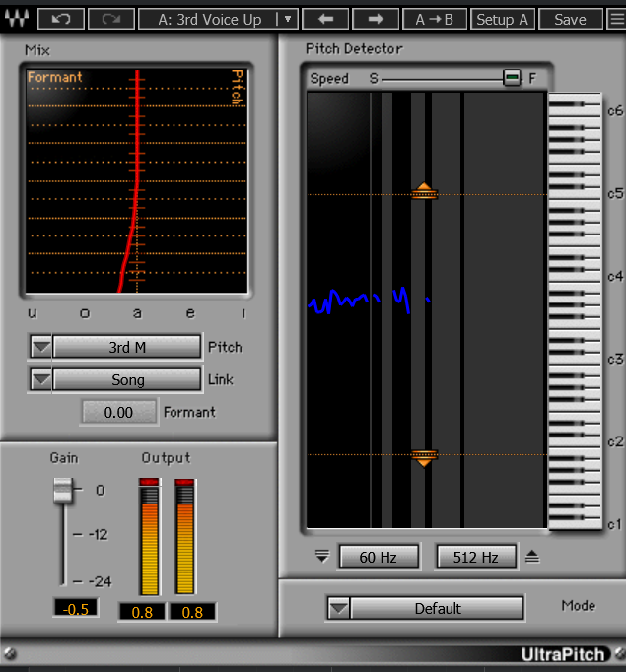The image size is (626, 672).
Task: Click the Formant value field 0.00
Action: click(118, 412)
